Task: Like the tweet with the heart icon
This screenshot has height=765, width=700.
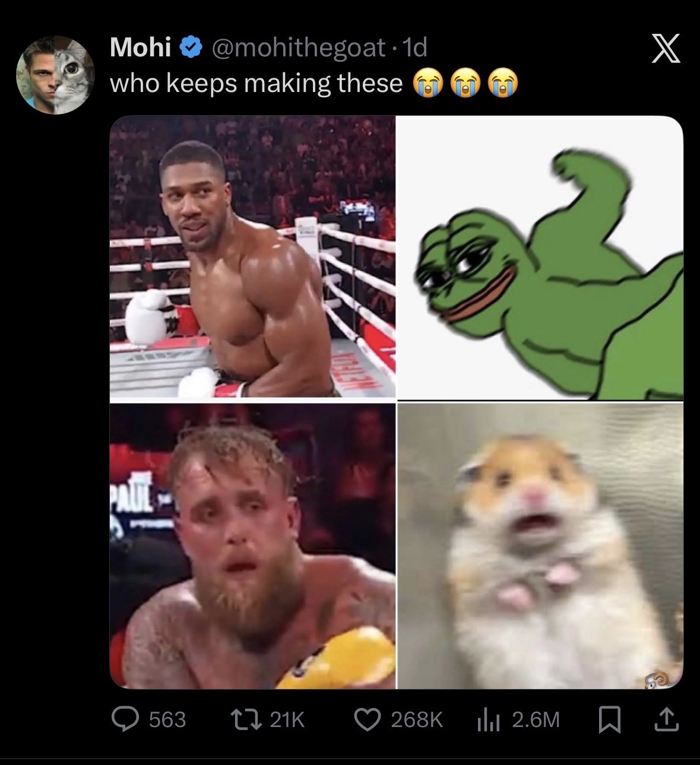Action: 368,719
